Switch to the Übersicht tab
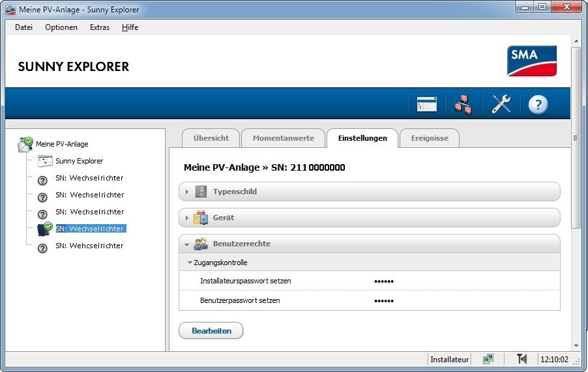Image resolution: width=588 pixels, height=372 pixels. click(211, 138)
